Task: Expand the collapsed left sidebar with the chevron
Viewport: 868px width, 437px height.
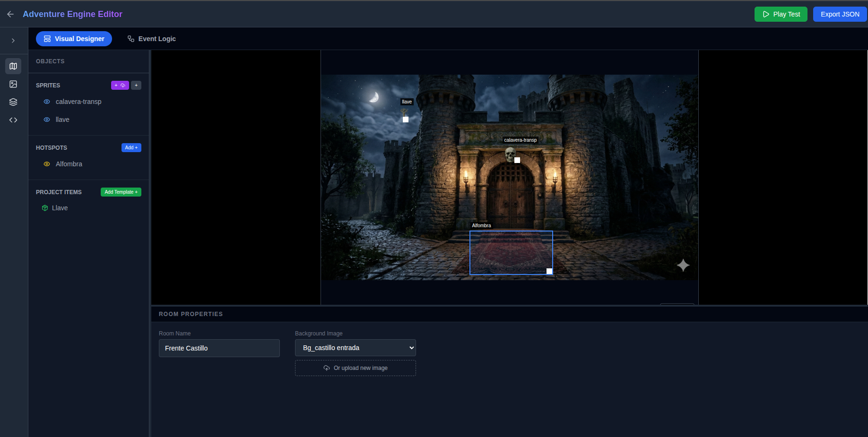Action: click(13, 40)
